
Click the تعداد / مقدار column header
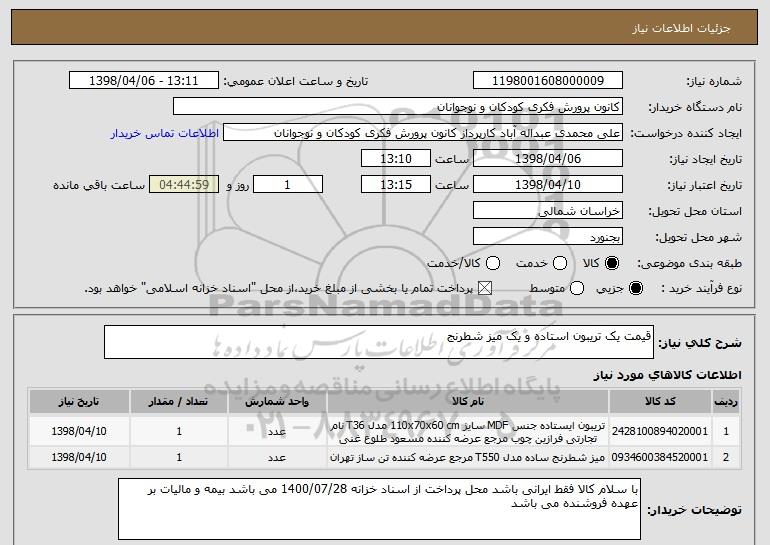pyautogui.click(x=179, y=402)
